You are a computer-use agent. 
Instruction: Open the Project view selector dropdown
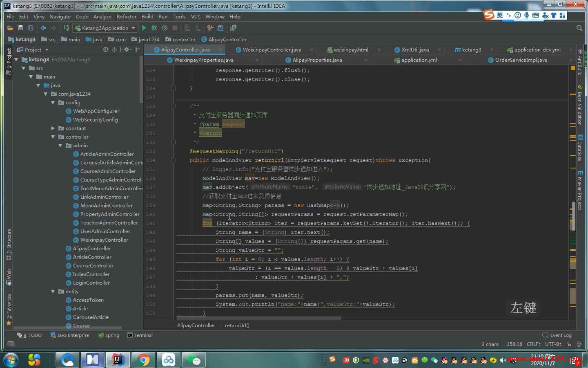pos(33,49)
